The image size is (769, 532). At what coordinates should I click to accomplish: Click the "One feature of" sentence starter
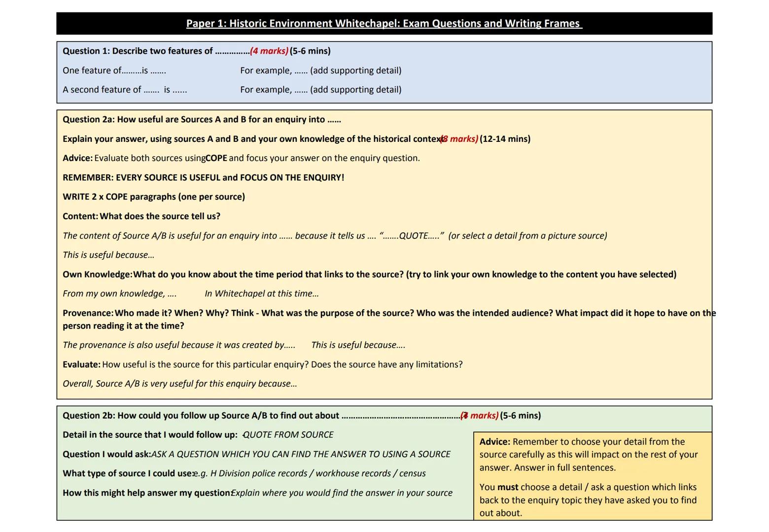click(114, 70)
